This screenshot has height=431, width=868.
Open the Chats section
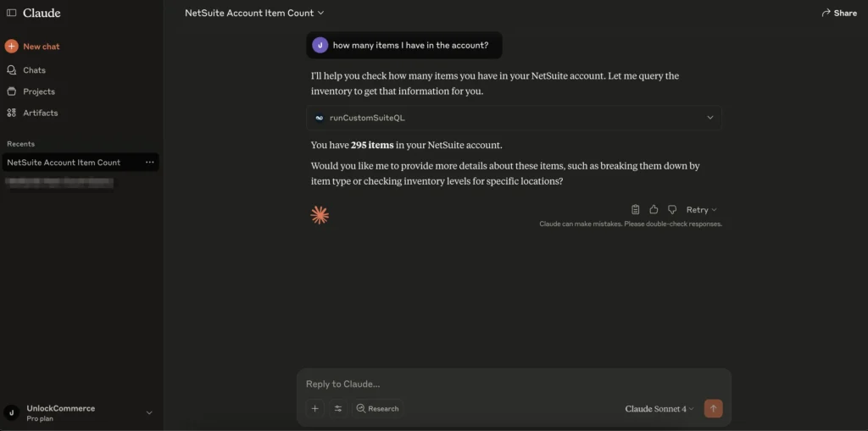34,70
